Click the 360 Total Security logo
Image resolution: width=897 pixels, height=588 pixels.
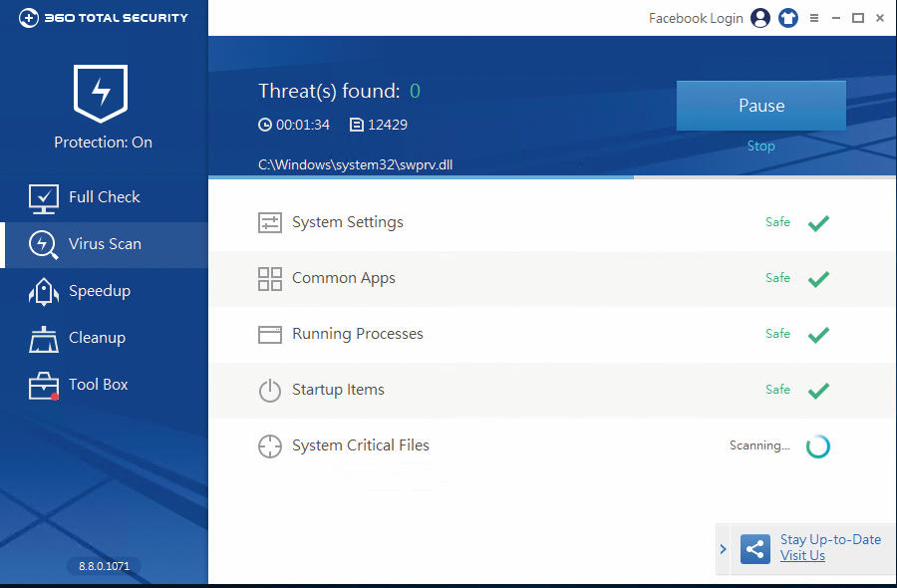tap(103, 18)
